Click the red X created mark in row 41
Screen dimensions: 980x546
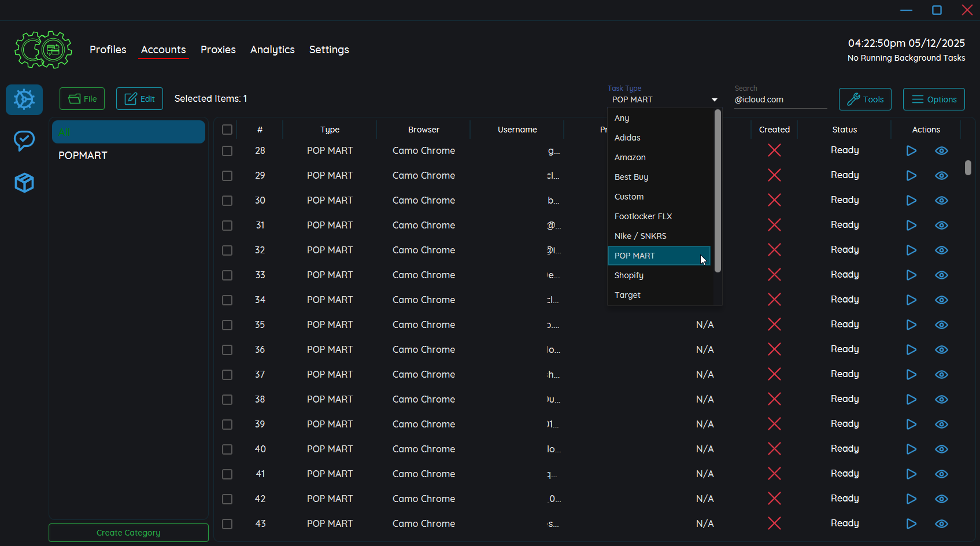tap(774, 474)
